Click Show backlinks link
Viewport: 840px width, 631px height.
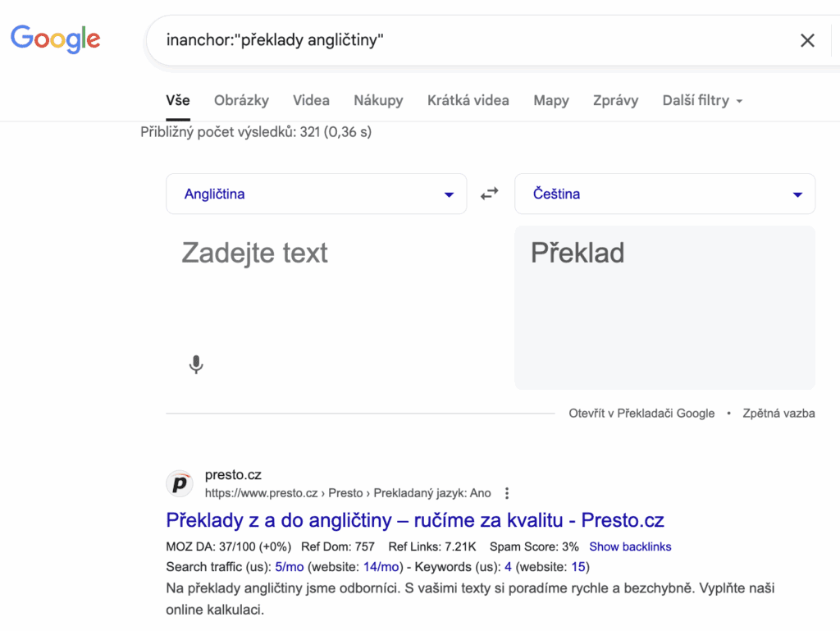pos(630,546)
